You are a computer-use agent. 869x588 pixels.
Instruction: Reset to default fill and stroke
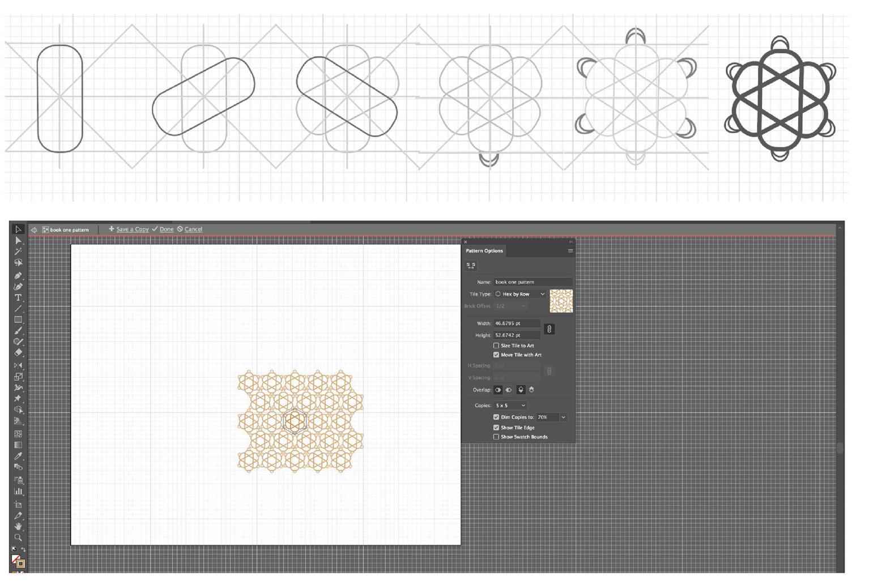(14, 549)
